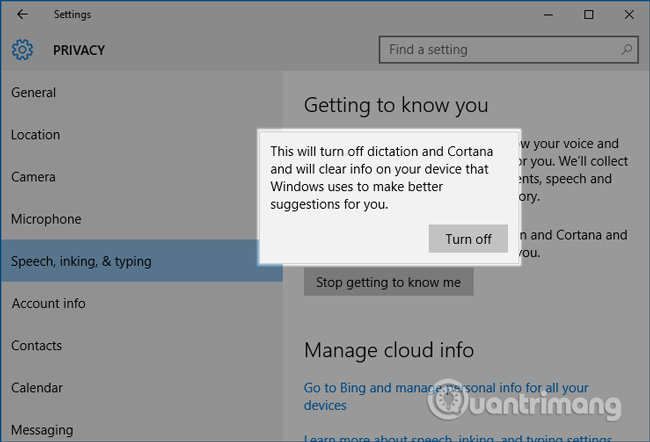The image size is (650, 442).
Task: Select Speech, inking, & typing
Action: (141, 261)
